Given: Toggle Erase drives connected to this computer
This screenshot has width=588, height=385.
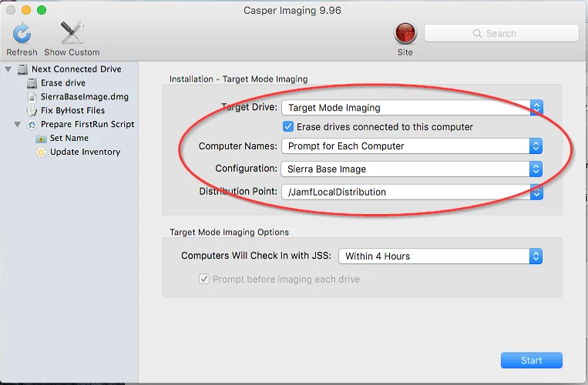Looking at the screenshot, I should (288, 126).
